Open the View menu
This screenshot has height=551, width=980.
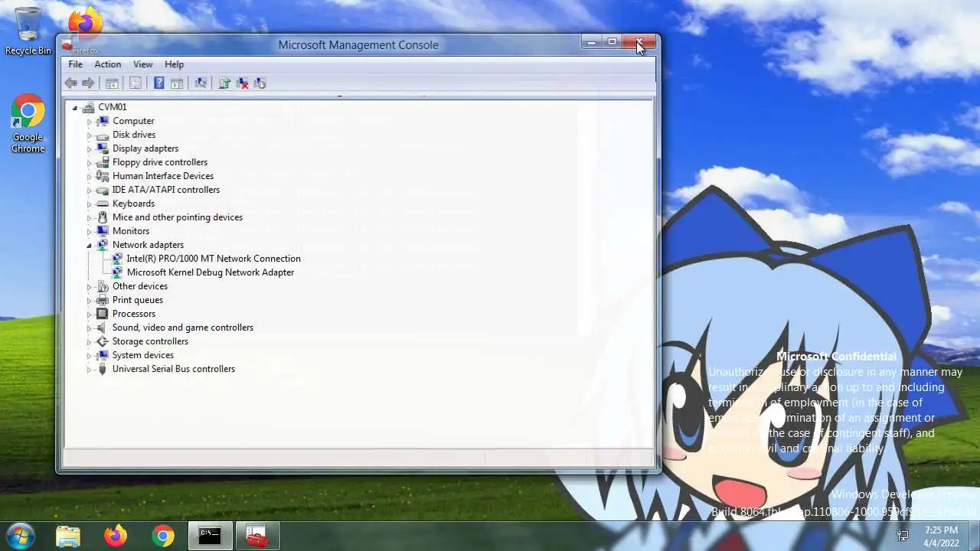[143, 64]
